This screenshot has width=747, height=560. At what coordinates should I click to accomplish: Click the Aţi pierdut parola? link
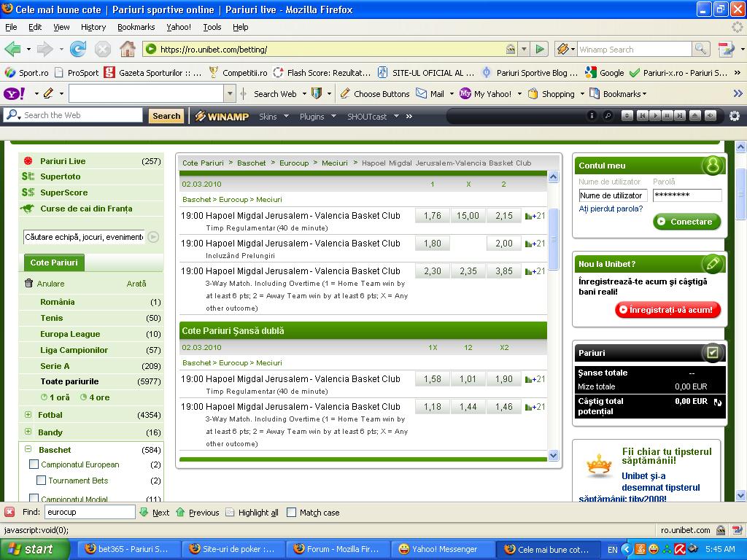(611, 209)
